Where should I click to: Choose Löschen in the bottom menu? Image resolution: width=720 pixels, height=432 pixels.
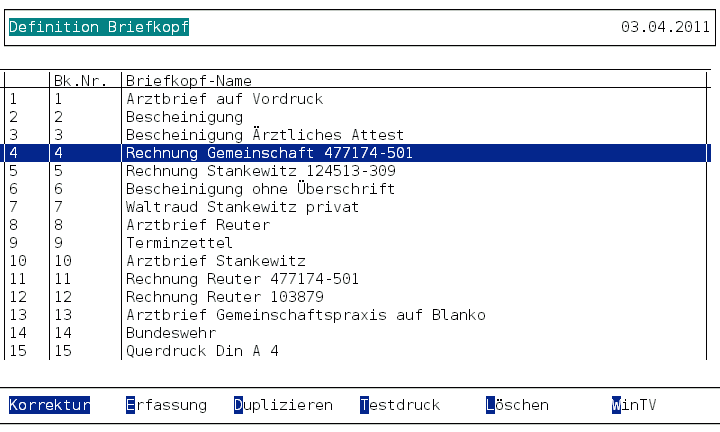[x=517, y=405]
